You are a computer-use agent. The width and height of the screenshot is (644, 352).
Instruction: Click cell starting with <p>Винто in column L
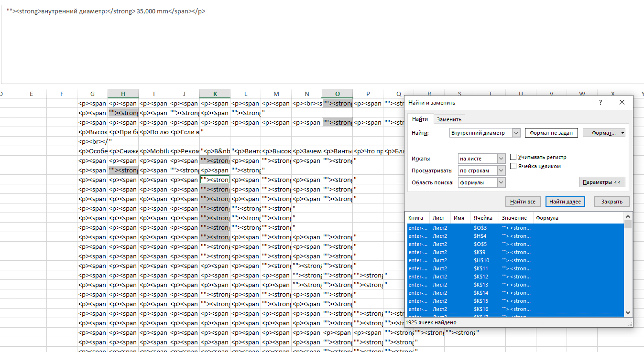245,151
